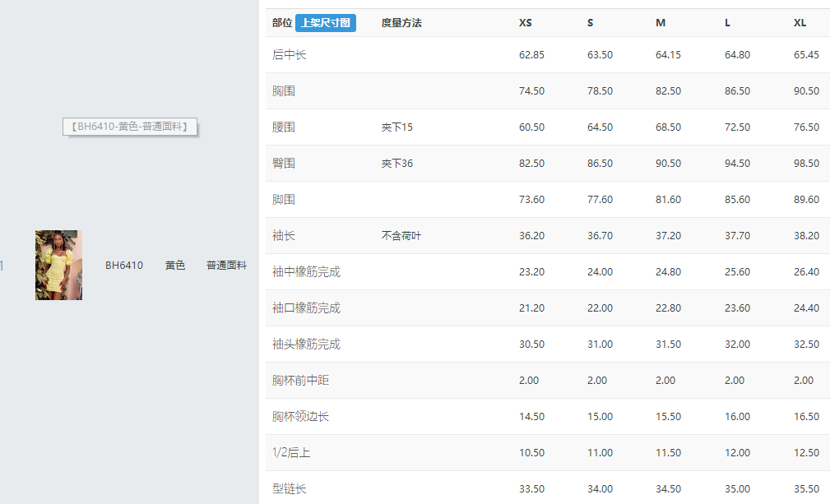
Task: Click the 10.50 XS value in 1/2后上 row
Action: click(x=531, y=453)
